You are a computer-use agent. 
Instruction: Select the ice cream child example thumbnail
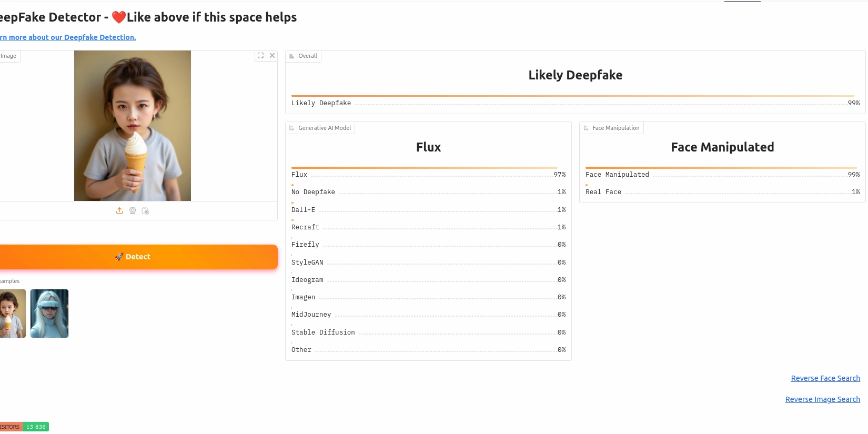(x=12, y=314)
